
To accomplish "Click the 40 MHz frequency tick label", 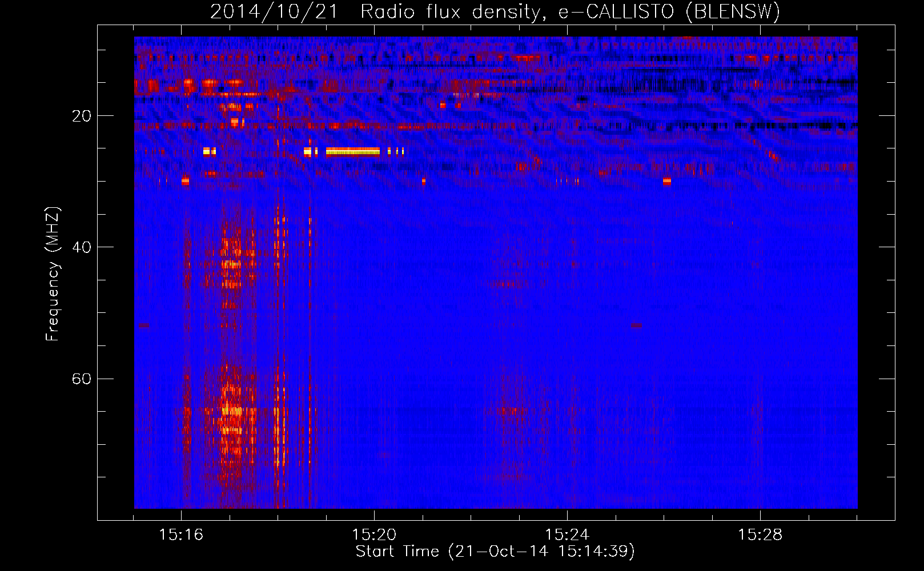I will point(82,247).
